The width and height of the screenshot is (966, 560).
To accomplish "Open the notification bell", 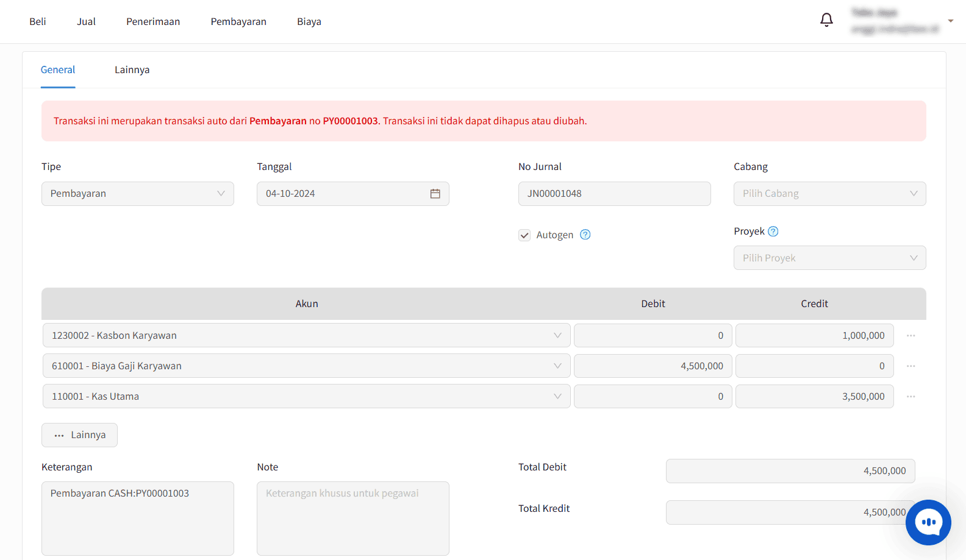I will 826,20.
